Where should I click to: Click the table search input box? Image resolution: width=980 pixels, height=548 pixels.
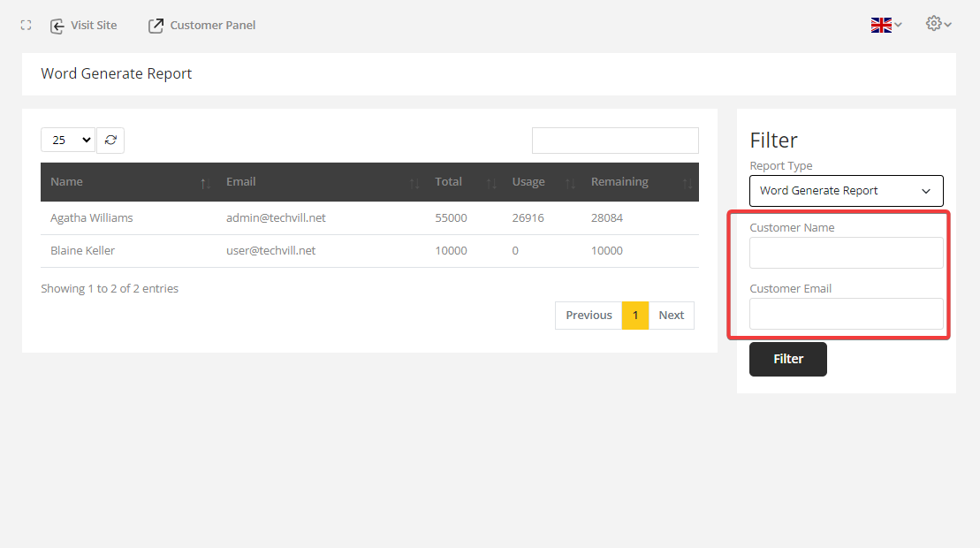615,141
